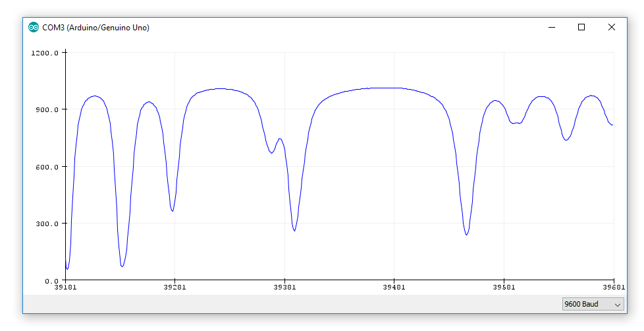
Task: Close the COM3 serial plotter window
Action: pyautogui.click(x=611, y=27)
